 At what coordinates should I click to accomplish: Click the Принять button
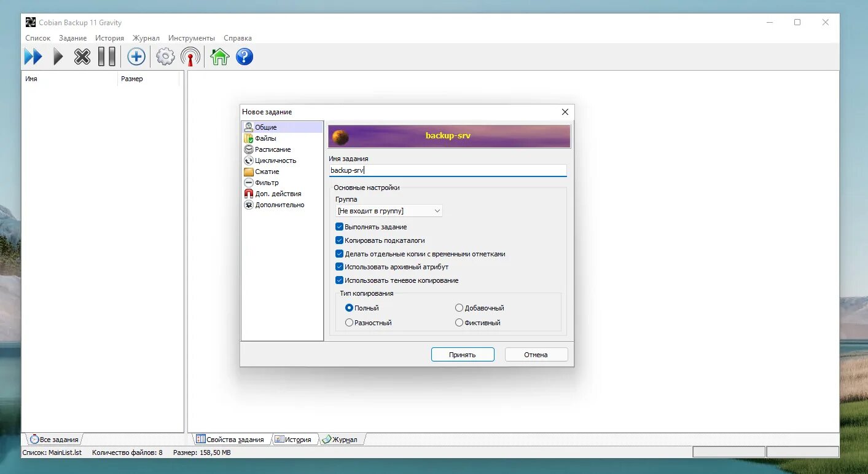coord(463,355)
